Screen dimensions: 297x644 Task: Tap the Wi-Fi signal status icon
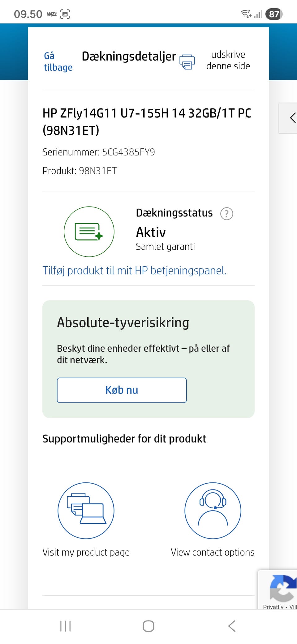pos(246,14)
